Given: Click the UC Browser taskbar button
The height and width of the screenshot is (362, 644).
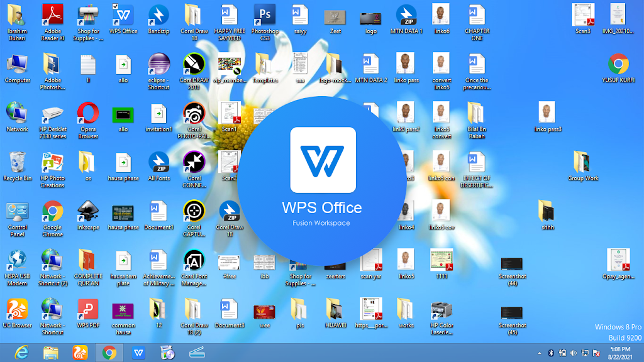Looking at the screenshot, I should pyautogui.click(x=80, y=353).
